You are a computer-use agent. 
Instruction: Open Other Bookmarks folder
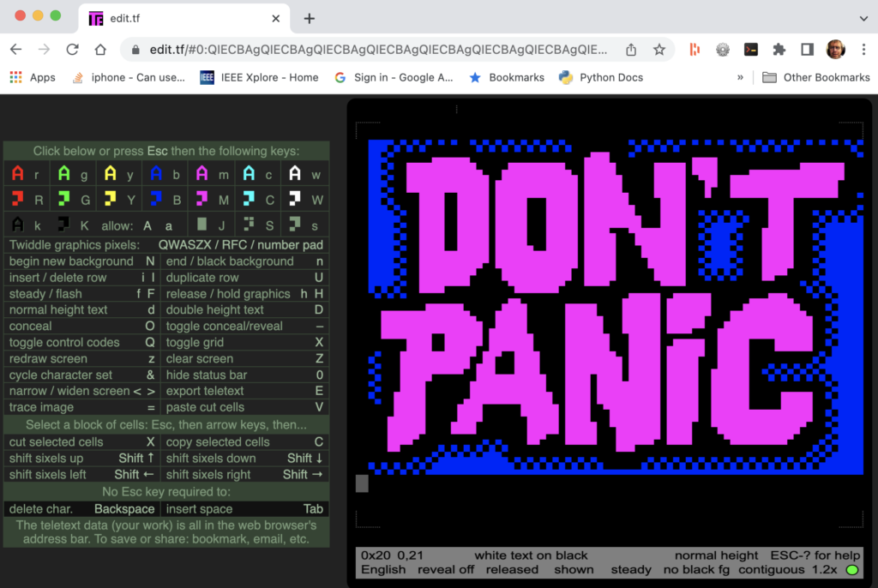[816, 77]
